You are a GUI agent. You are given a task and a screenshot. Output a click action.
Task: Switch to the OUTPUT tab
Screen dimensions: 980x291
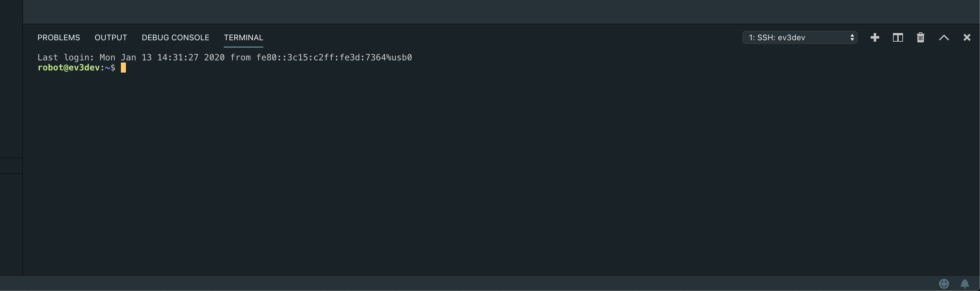[111, 37]
